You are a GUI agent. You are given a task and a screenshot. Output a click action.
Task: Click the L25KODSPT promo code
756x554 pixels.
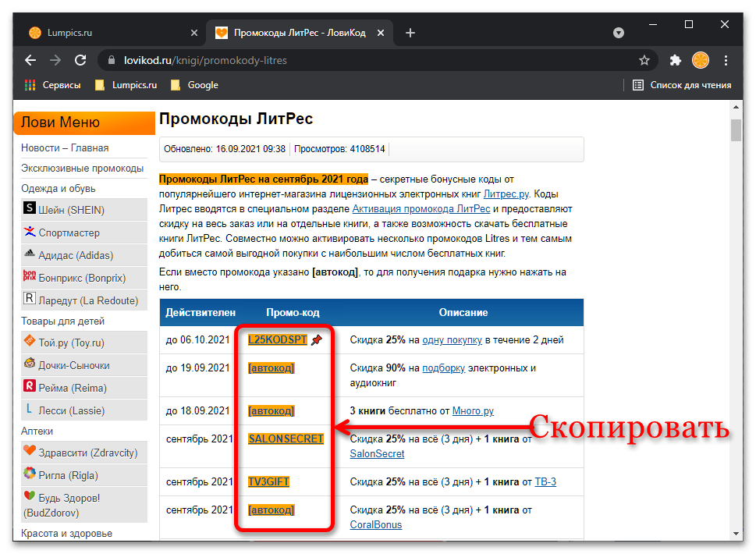(277, 340)
